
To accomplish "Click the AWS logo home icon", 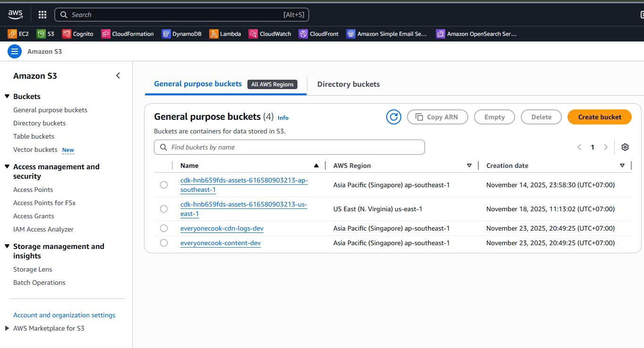I will click(x=15, y=15).
